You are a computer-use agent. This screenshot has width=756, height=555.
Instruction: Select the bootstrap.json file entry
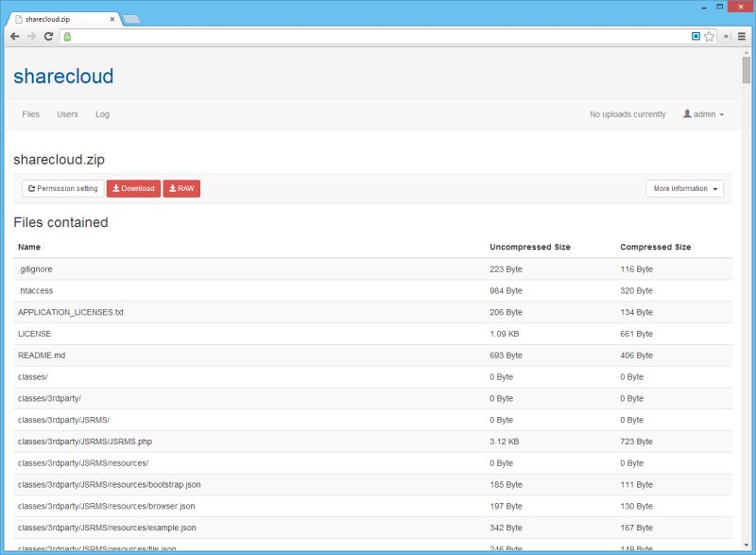tap(110, 485)
